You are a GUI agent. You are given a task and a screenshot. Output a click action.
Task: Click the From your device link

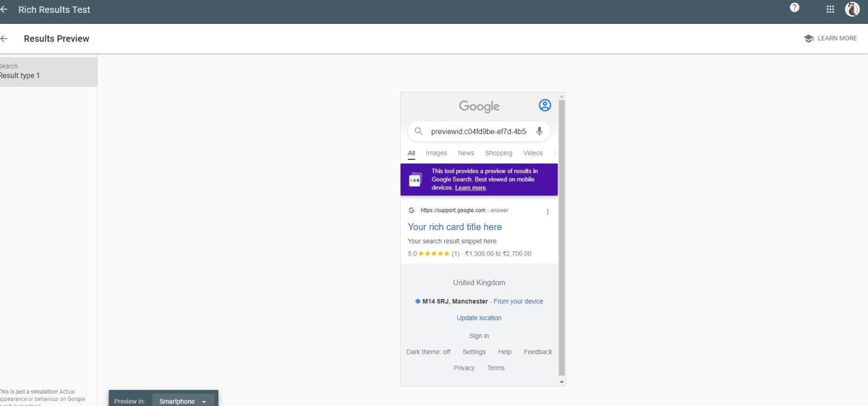tap(519, 301)
